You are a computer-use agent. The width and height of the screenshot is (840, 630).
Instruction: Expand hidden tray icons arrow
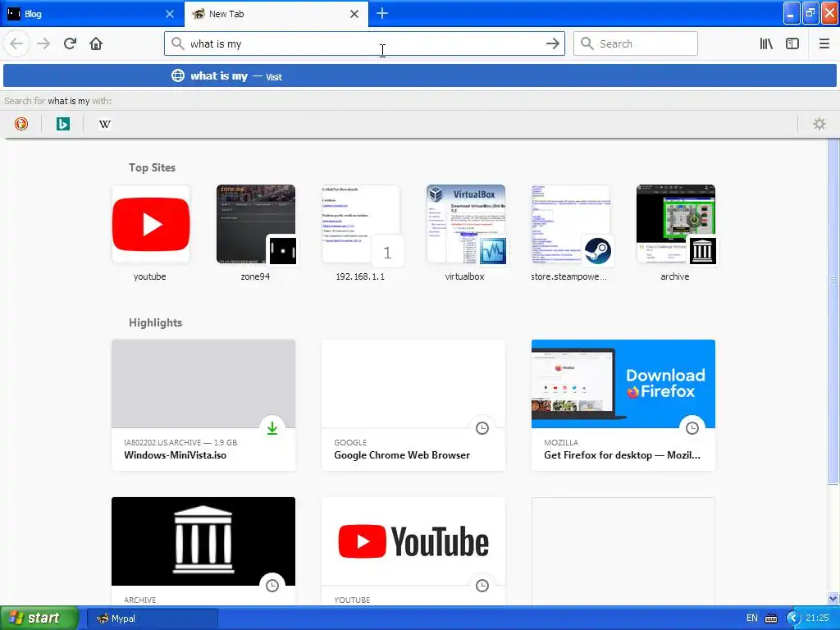(x=793, y=619)
